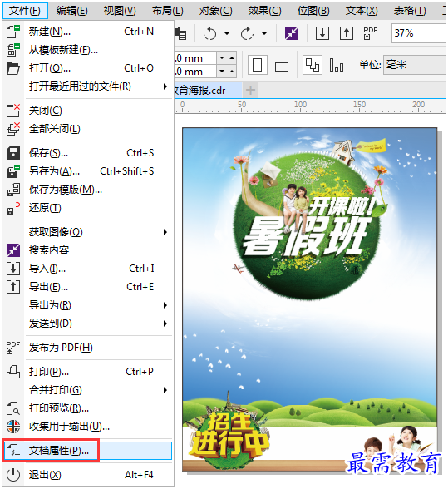The height and width of the screenshot is (489, 448).
Task: Click the Collect for Output icon
Action: [13, 427]
